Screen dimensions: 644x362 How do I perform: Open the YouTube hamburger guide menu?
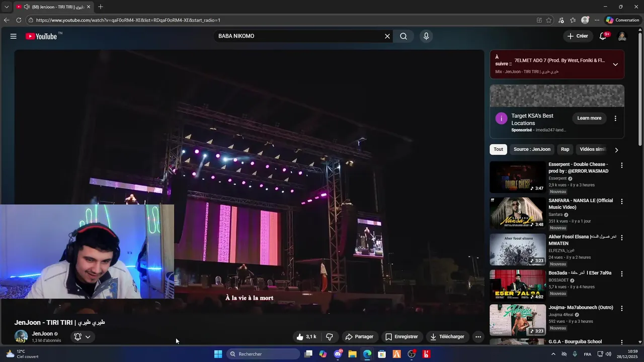click(14, 36)
